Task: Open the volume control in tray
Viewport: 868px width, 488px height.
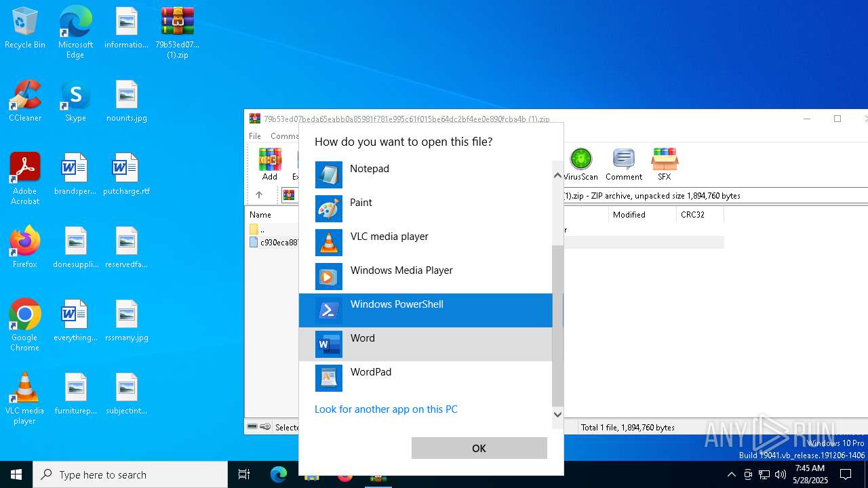Action: [781, 474]
